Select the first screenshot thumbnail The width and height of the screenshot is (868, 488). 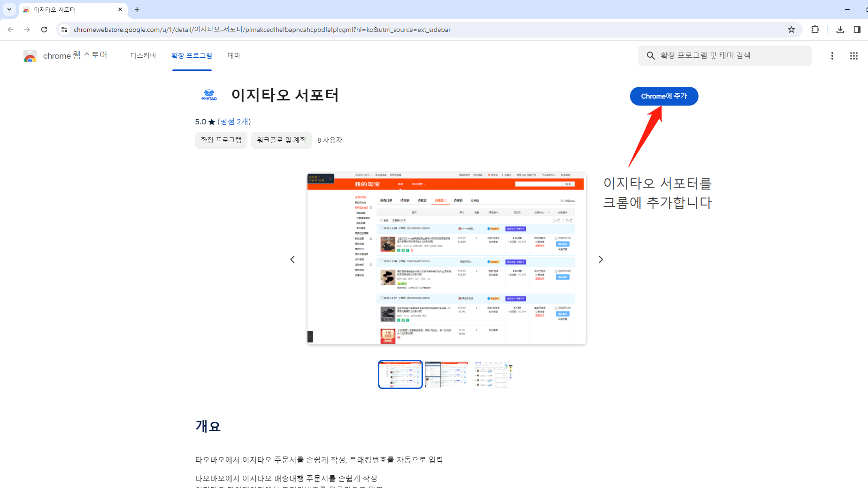[400, 374]
